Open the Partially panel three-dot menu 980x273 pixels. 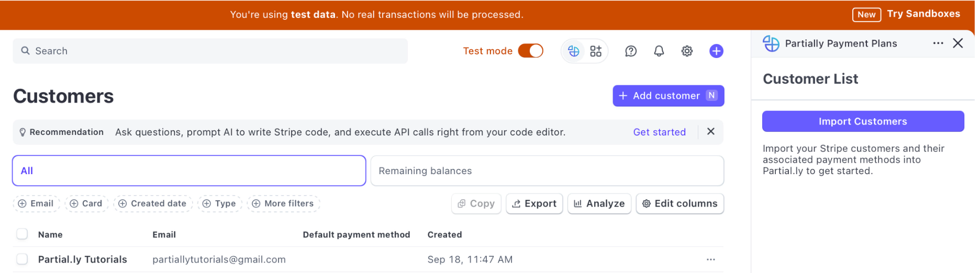coord(938,43)
